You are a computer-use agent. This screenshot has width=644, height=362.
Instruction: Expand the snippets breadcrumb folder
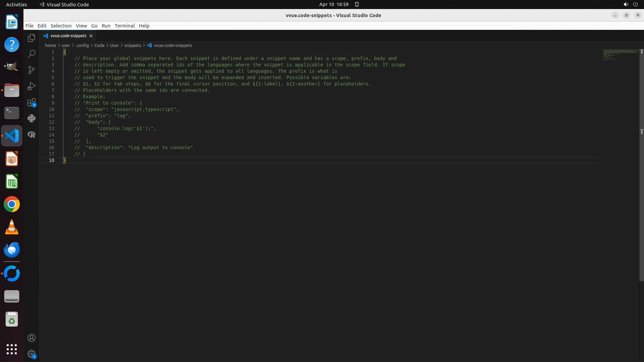click(x=132, y=45)
